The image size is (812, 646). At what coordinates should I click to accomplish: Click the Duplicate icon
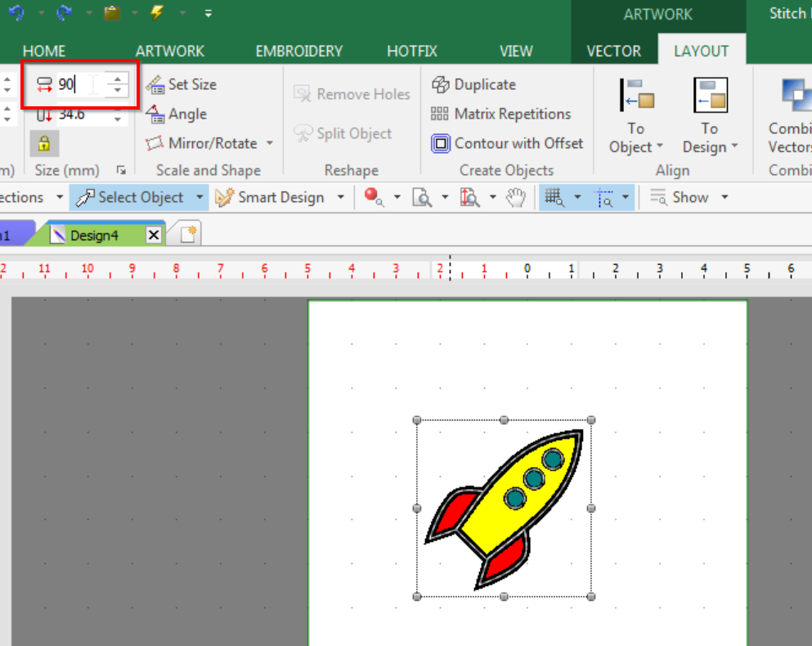tap(441, 84)
